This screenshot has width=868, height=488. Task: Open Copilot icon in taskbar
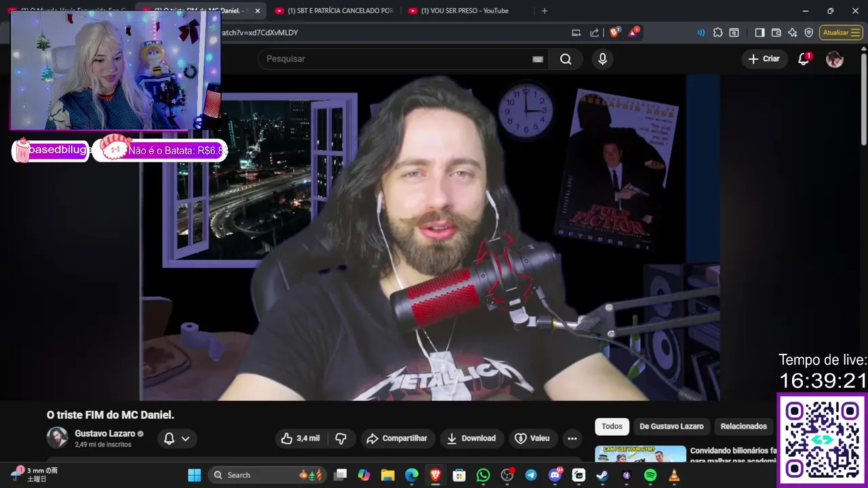364,475
